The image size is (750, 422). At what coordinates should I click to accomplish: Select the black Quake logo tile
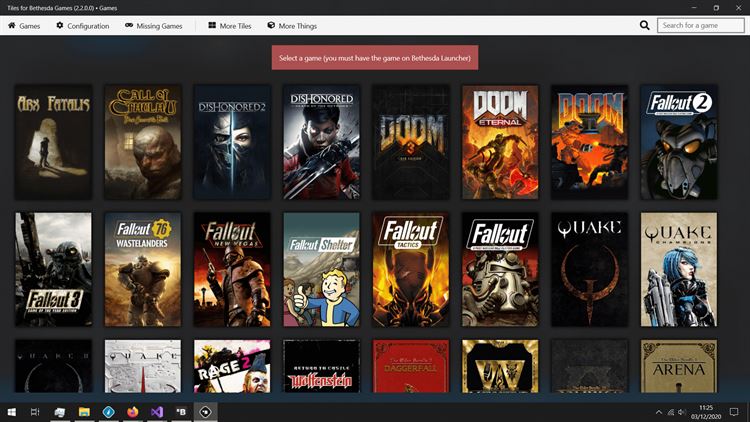click(x=589, y=269)
